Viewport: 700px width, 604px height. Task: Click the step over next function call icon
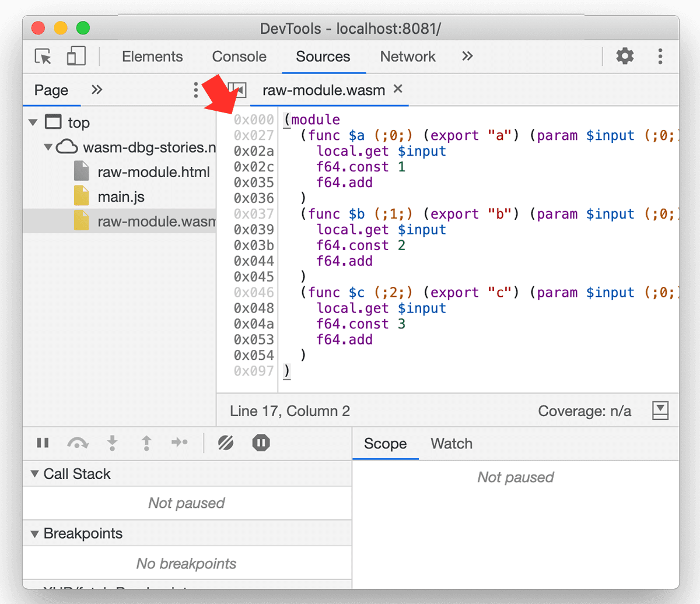[78, 443]
